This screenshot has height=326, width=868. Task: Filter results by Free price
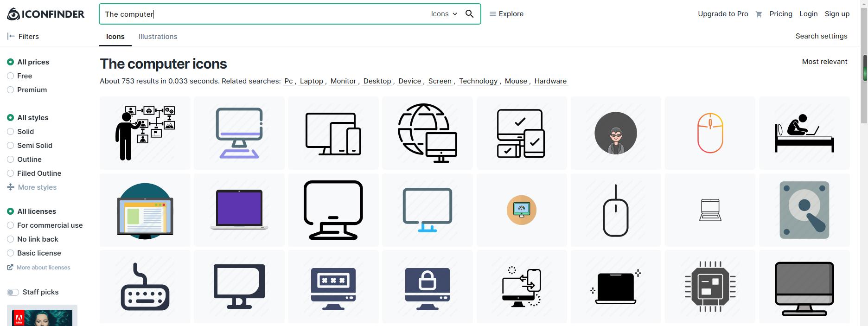[10, 76]
